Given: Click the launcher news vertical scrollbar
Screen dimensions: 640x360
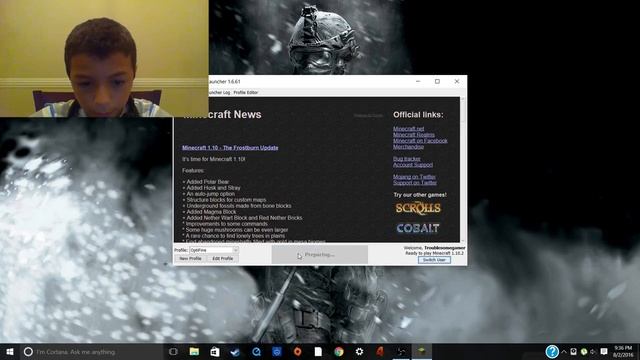Looking at the screenshot, I should pyautogui.click(x=463, y=169).
